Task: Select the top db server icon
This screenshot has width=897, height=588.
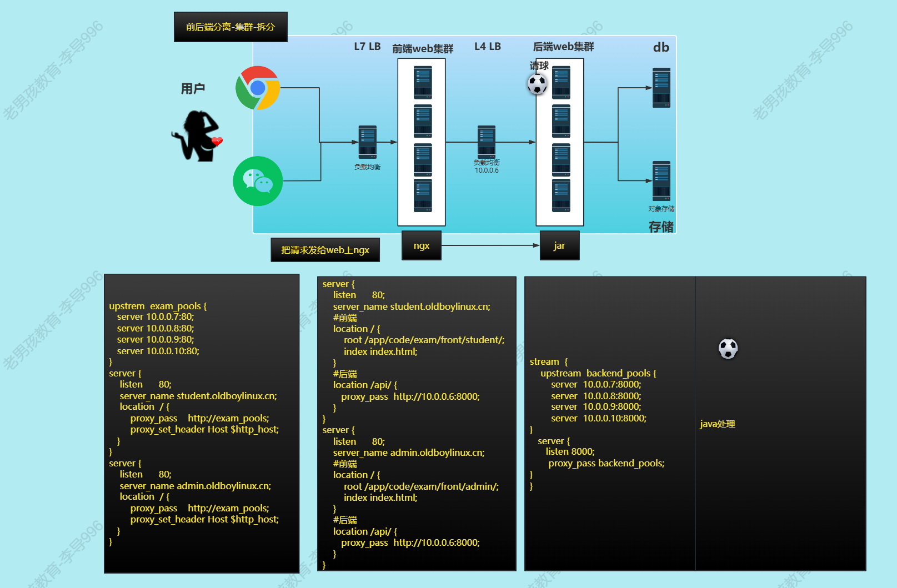Action: point(661,87)
